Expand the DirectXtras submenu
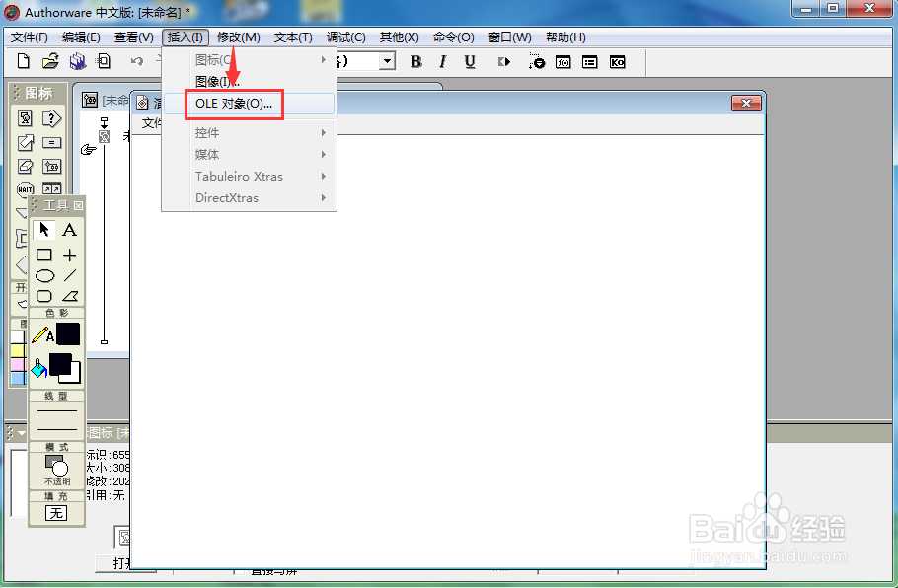The height and width of the screenshot is (588, 898). coord(249,198)
